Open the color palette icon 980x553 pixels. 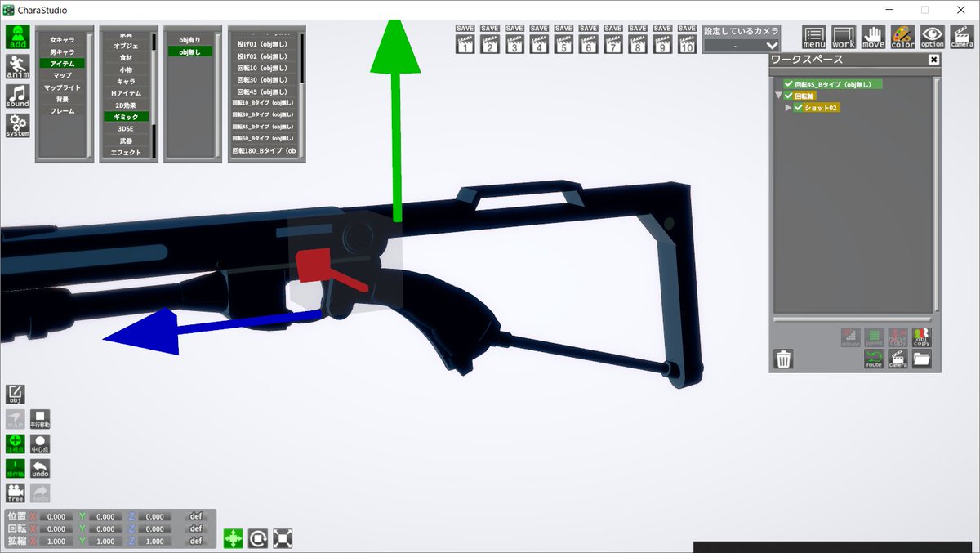click(x=902, y=38)
